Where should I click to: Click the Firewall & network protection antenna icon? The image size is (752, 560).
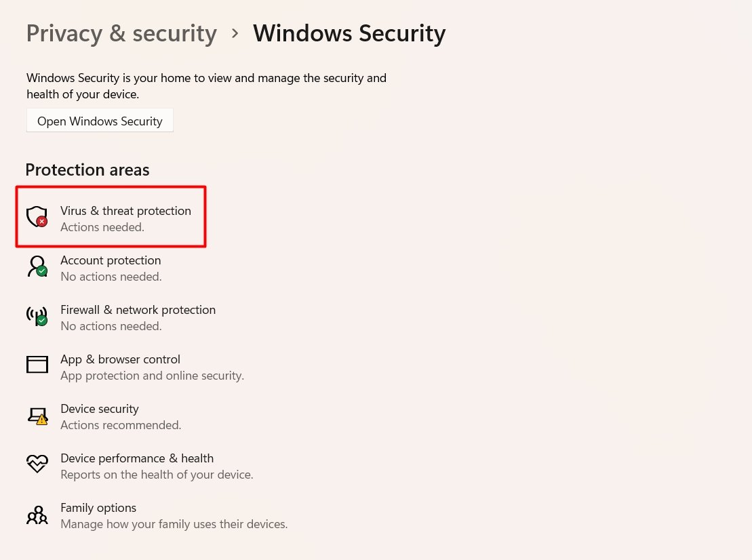[x=37, y=316]
